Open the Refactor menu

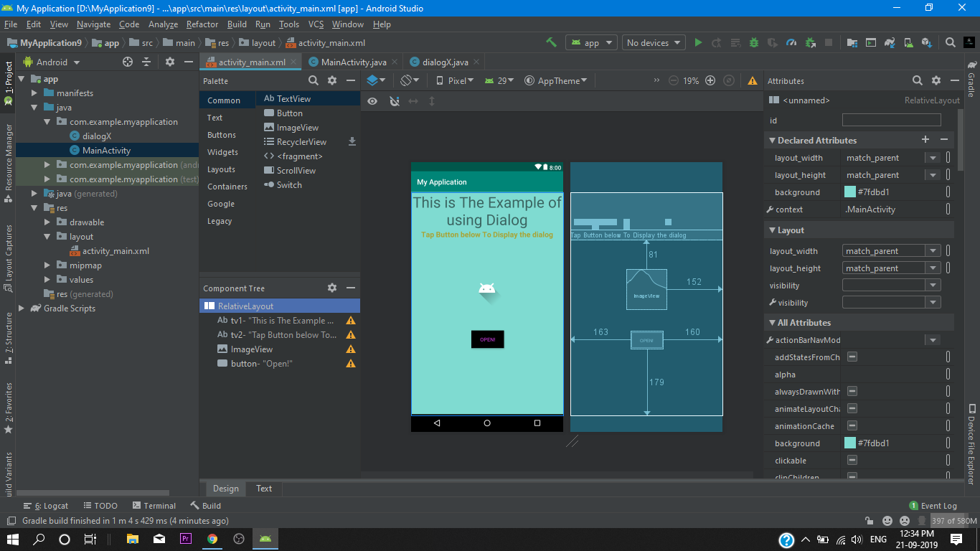click(x=202, y=24)
